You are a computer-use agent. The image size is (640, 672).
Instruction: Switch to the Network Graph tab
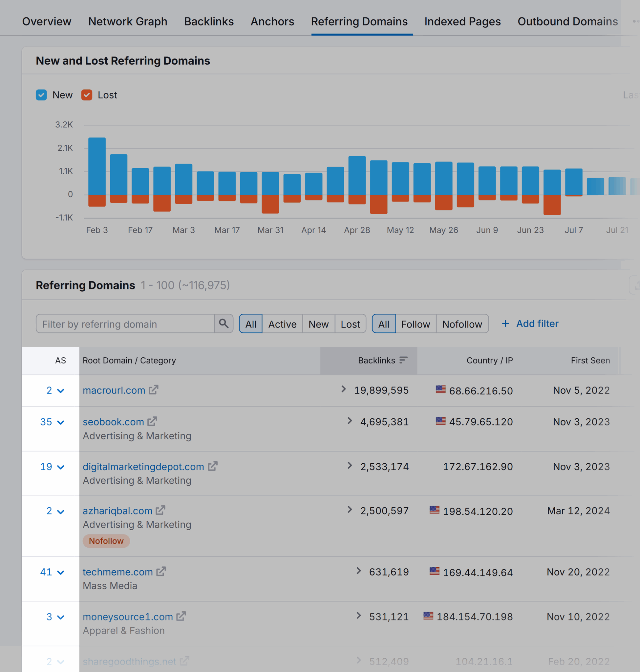(128, 21)
